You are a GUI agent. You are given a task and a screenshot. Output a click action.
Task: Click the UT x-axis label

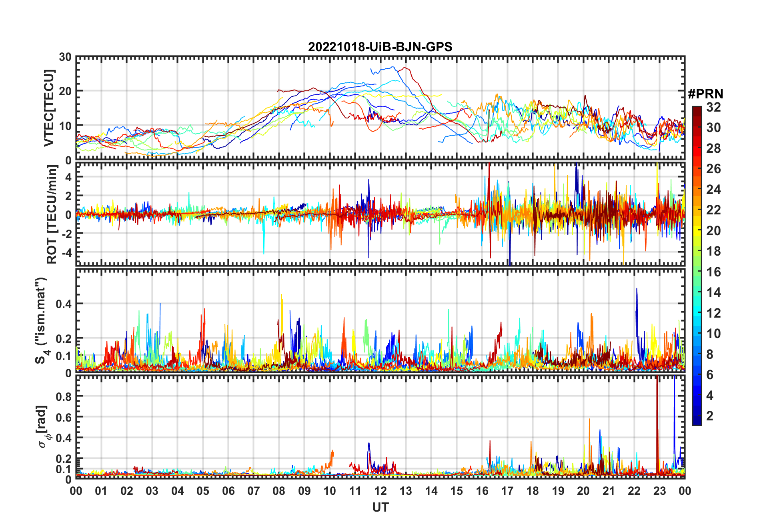tap(380, 508)
